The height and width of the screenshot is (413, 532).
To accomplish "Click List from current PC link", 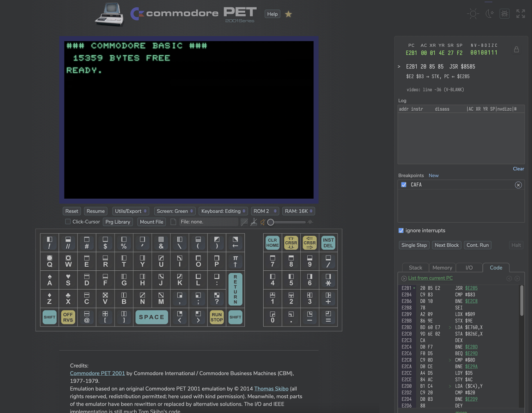I will tap(431, 278).
